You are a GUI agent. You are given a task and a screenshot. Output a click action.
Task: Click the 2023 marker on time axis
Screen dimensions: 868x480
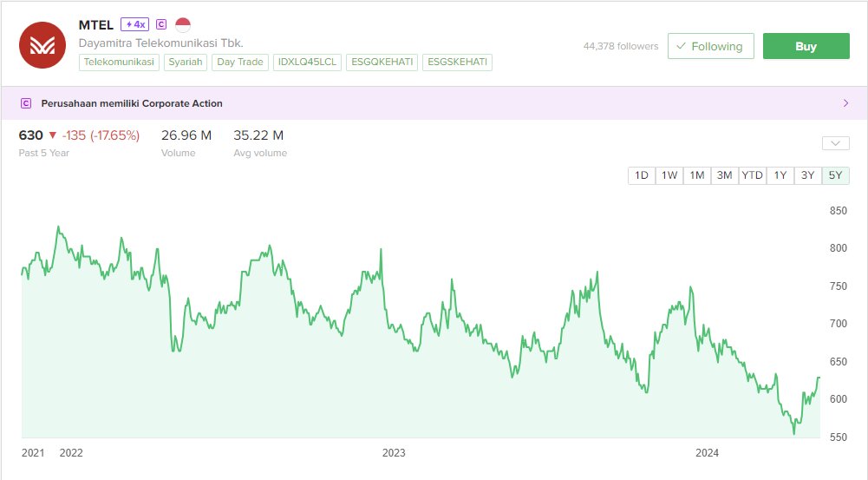[394, 453]
